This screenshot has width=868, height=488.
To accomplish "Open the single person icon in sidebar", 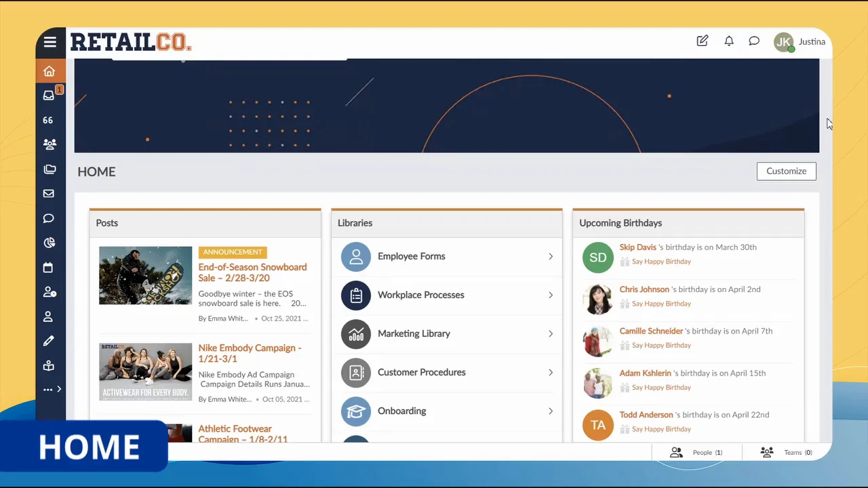I will [x=48, y=317].
